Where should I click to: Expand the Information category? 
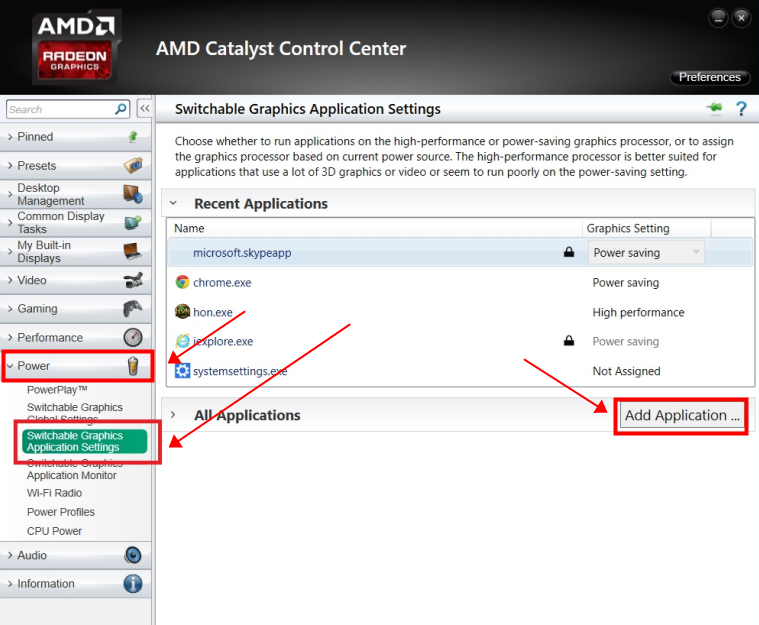(x=10, y=584)
